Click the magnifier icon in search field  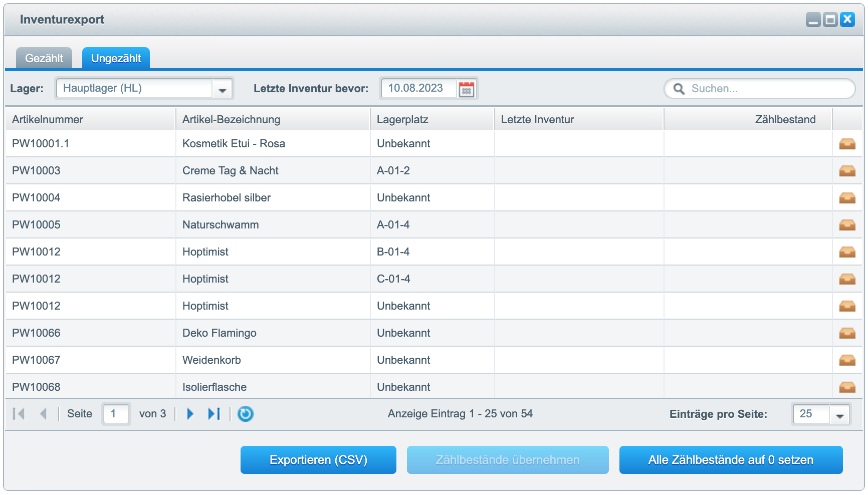(x=679, y=89)
